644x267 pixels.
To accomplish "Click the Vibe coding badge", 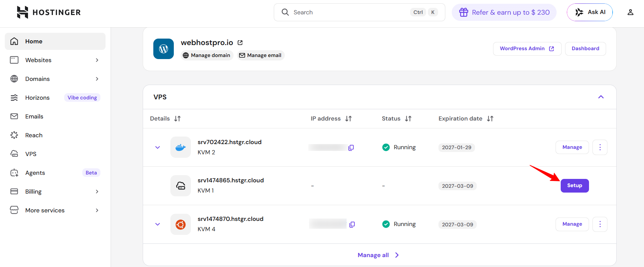I will coord(82,98).
